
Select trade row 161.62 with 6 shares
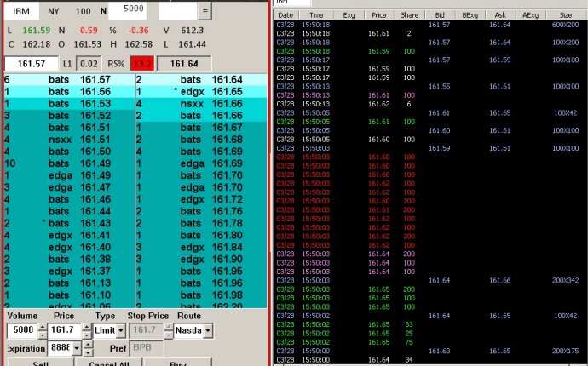point(430,104)
